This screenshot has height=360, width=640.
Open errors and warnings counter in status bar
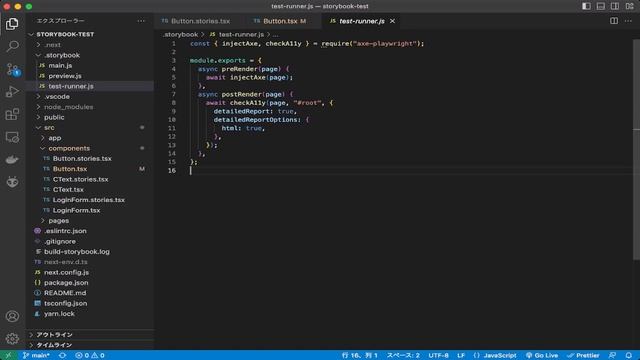click(90, 355)
